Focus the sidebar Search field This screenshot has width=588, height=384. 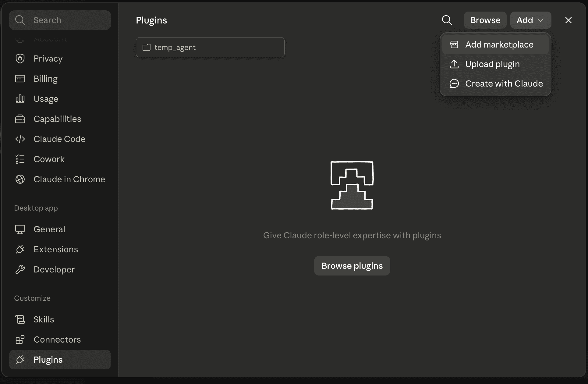(60, 20)
